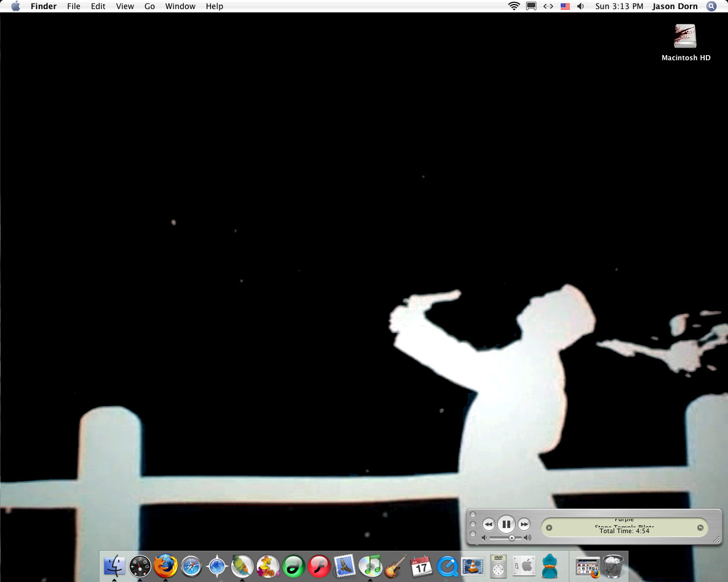The image size is (728, 582).
Task: Launch QuickTime Player from Dock
Action: point(447,566)
